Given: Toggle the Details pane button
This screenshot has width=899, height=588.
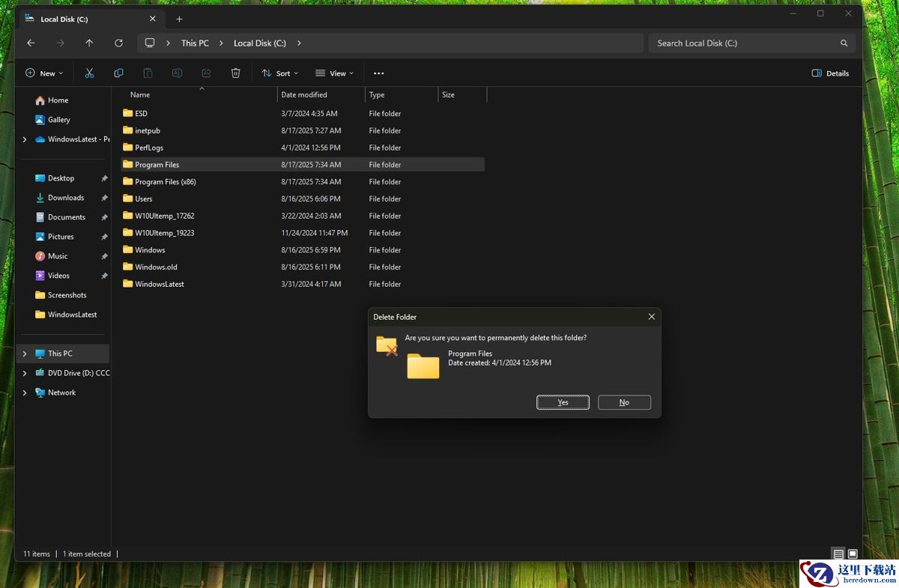Looking at the screenshot, I should point(830,73).
